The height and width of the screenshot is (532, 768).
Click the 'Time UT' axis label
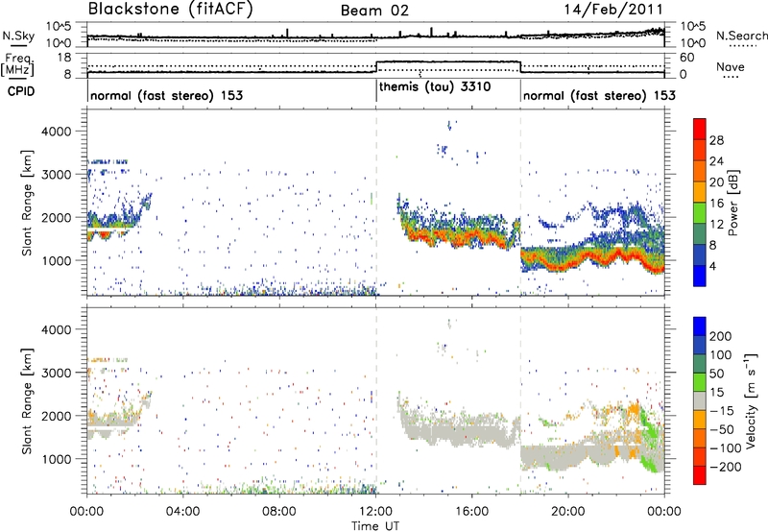(x=375, y=526)
